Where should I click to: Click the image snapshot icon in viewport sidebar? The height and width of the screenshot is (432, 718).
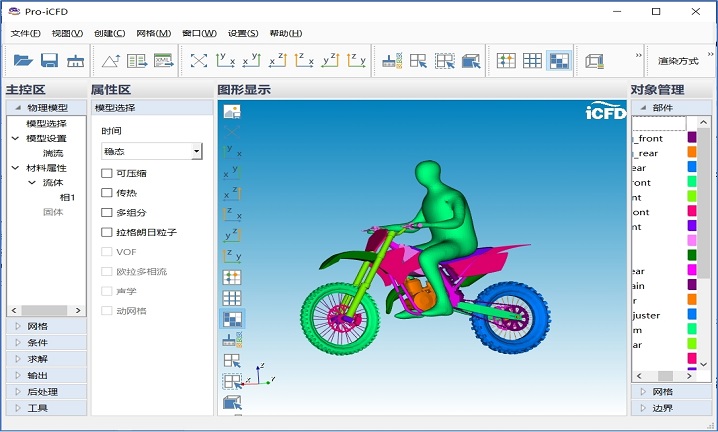pos(232,112)
